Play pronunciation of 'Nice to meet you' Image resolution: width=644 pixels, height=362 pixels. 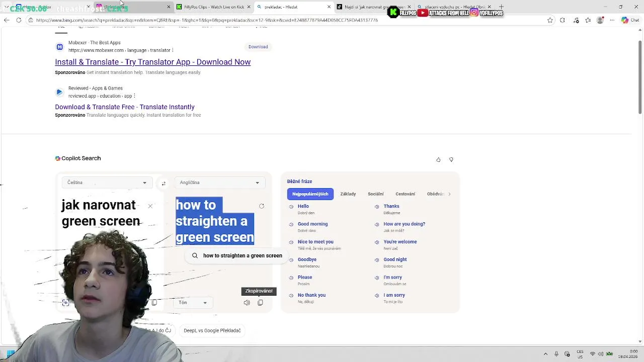[x=291, y=242]
